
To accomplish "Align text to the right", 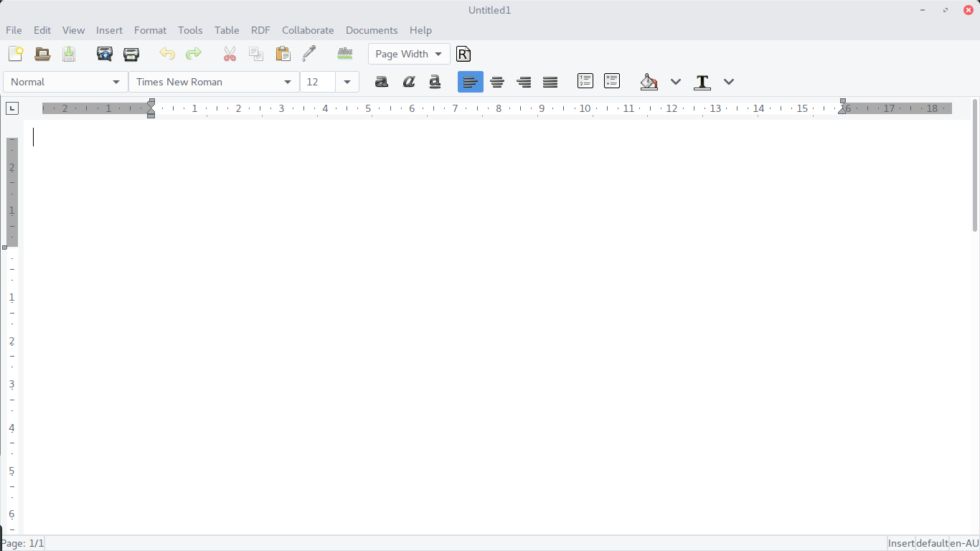I will tap(524, 82).
